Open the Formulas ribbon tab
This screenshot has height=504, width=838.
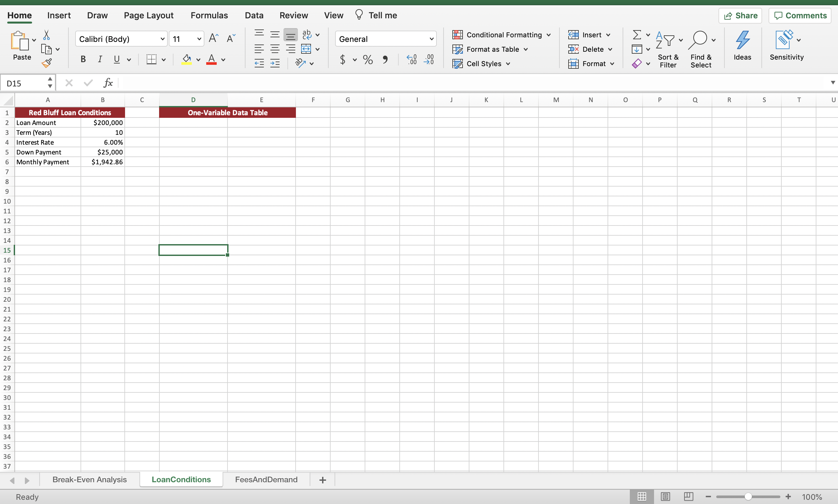pos(209,15)
